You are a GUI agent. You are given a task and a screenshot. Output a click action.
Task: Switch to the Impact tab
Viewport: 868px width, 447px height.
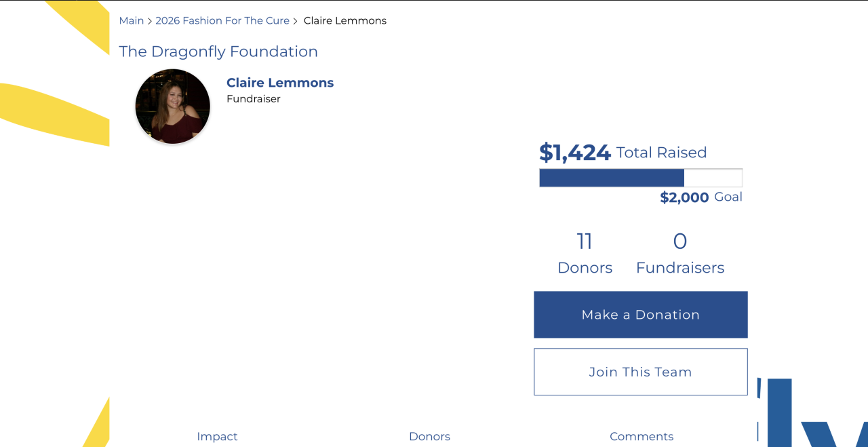(x=217, y=436)
